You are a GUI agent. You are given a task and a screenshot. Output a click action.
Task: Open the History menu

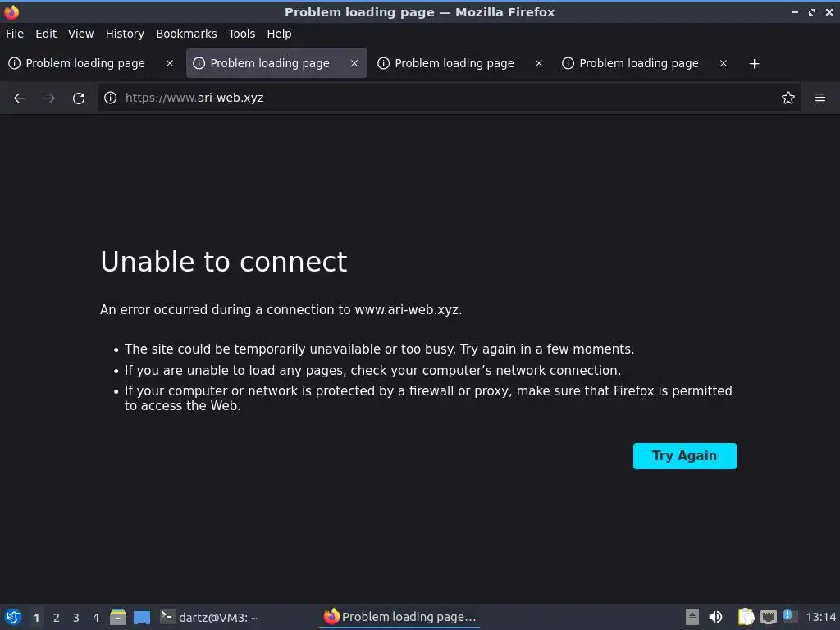point(125,34)
